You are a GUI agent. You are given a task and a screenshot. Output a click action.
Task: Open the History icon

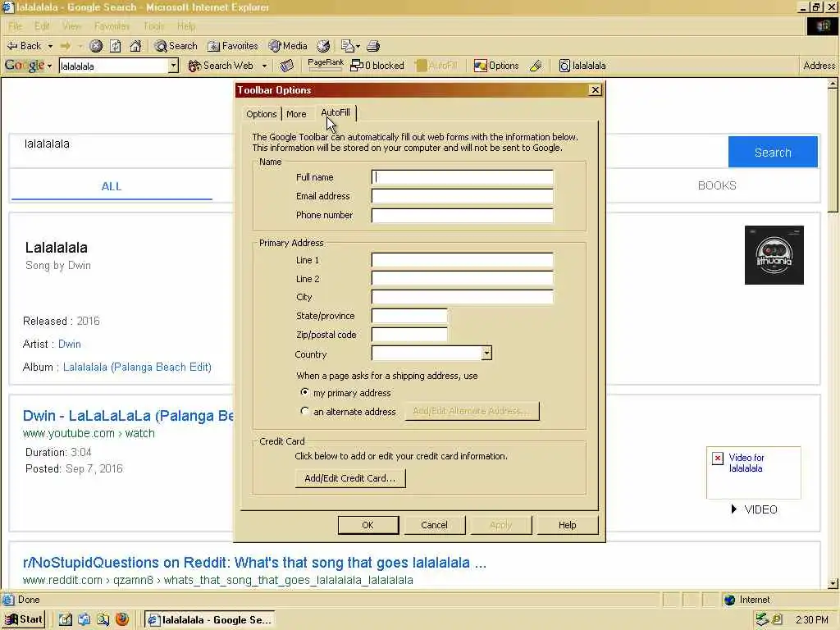[323, 46]
